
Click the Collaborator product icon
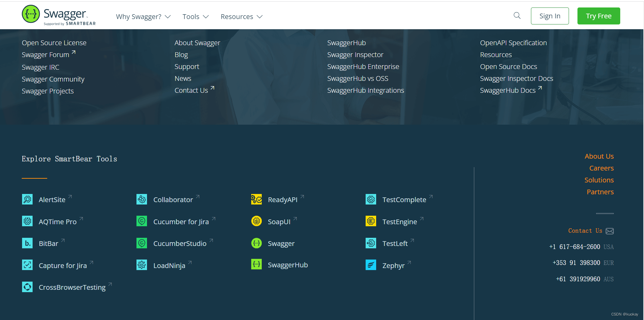142,199
